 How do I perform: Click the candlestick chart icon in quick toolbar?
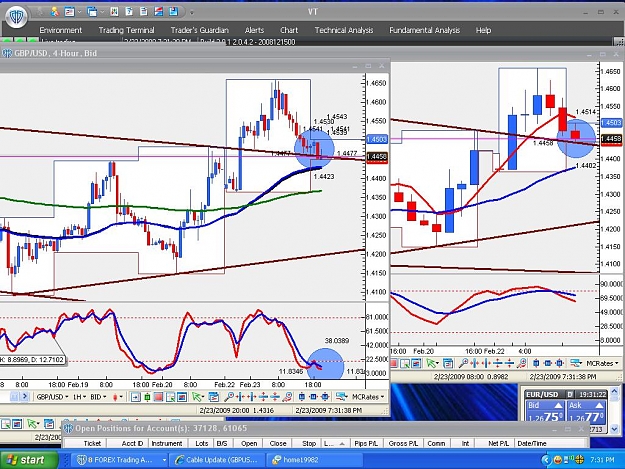pyautogui.click(x=114, y=12)
